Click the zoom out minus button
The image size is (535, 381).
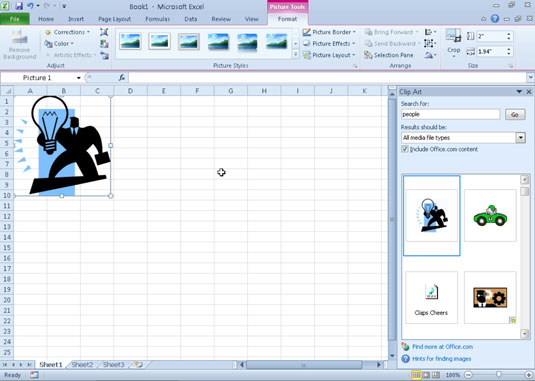pyautogui.click(x=468, y=375)
